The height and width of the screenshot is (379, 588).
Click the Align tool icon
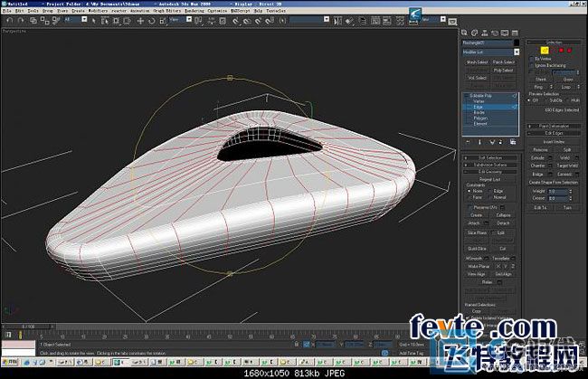coord(349,21)
